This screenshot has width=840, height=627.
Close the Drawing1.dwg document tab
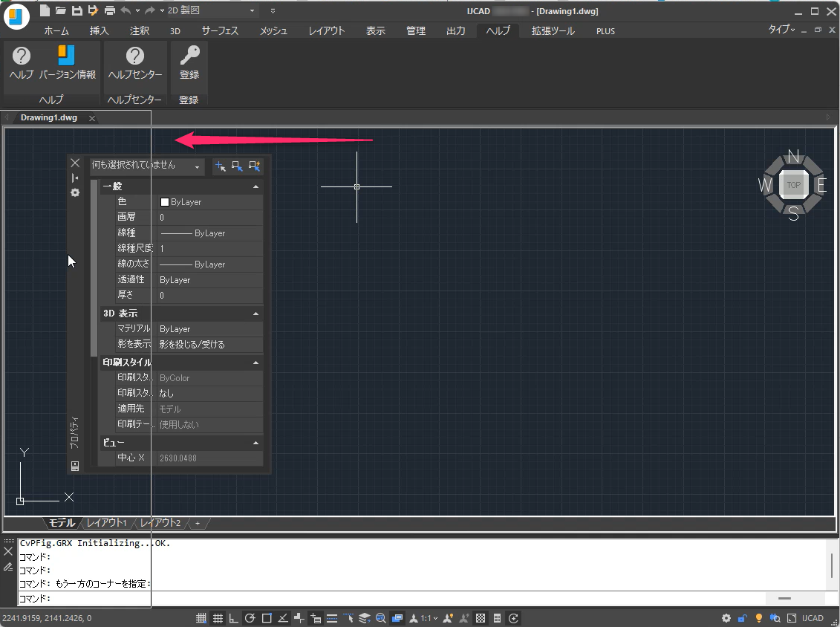pyautogui.click(x=92, y=118)
